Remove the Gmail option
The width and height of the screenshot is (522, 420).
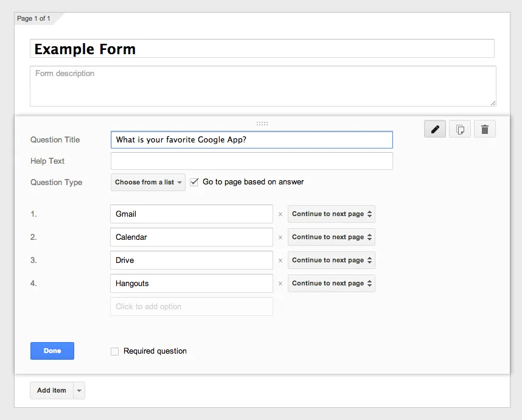point(280,214)
